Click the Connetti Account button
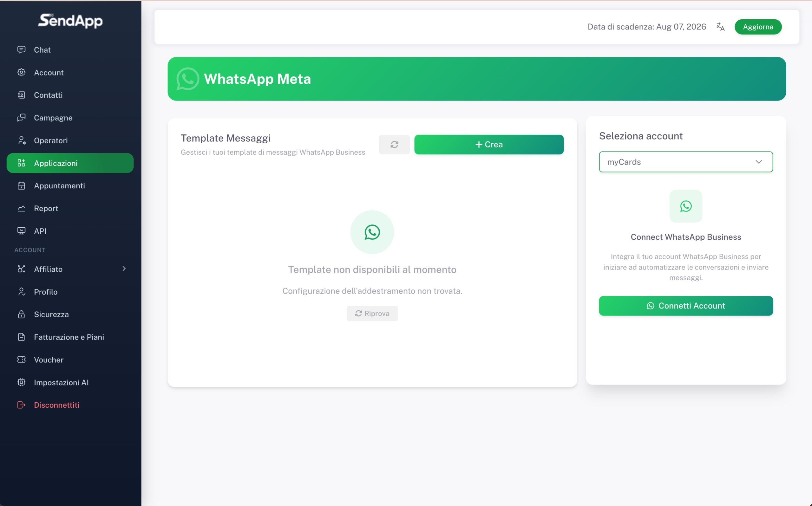The width and height of the screenshot is (812, 506). [x=685, y=306]
